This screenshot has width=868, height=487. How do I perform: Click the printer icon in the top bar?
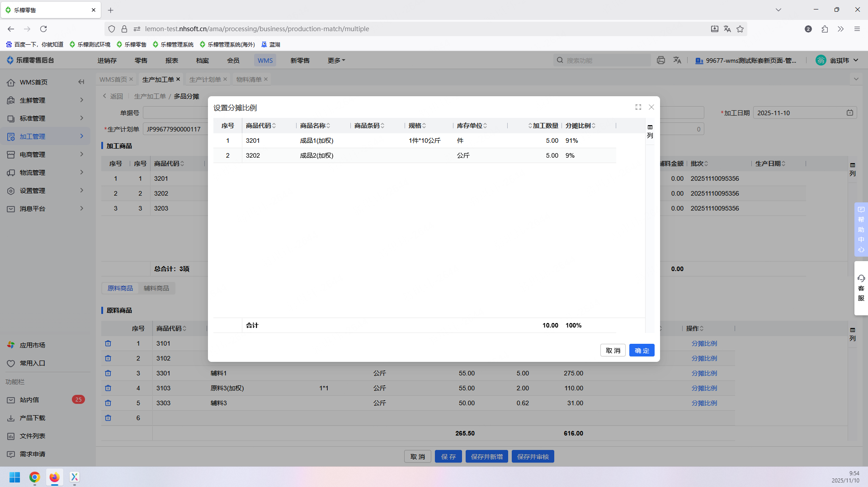tap(660, 60)
